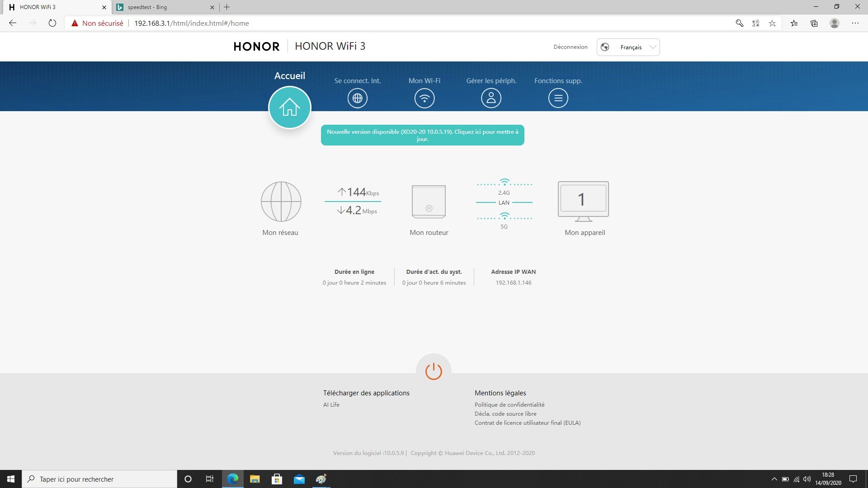Open browser settings ellipsis menu
This screenshot has height=488, width=868.
click(855, 23)
